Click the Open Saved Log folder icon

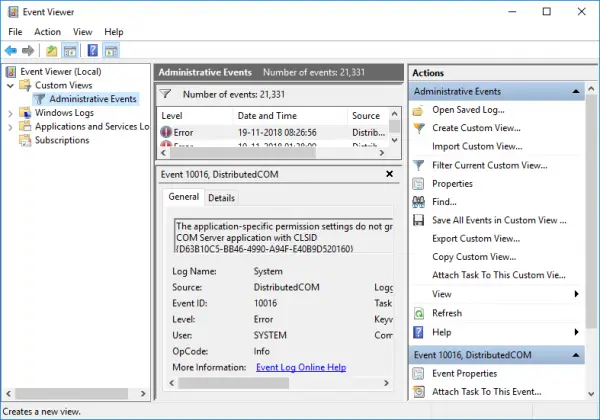pyautogui.click(x=418, y=110)
